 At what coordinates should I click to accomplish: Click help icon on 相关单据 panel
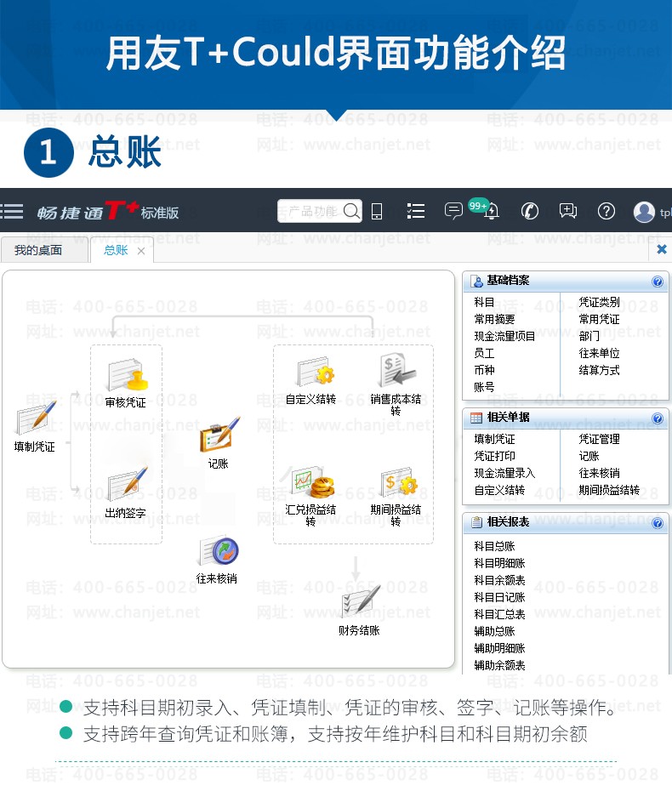click(657, 418)
